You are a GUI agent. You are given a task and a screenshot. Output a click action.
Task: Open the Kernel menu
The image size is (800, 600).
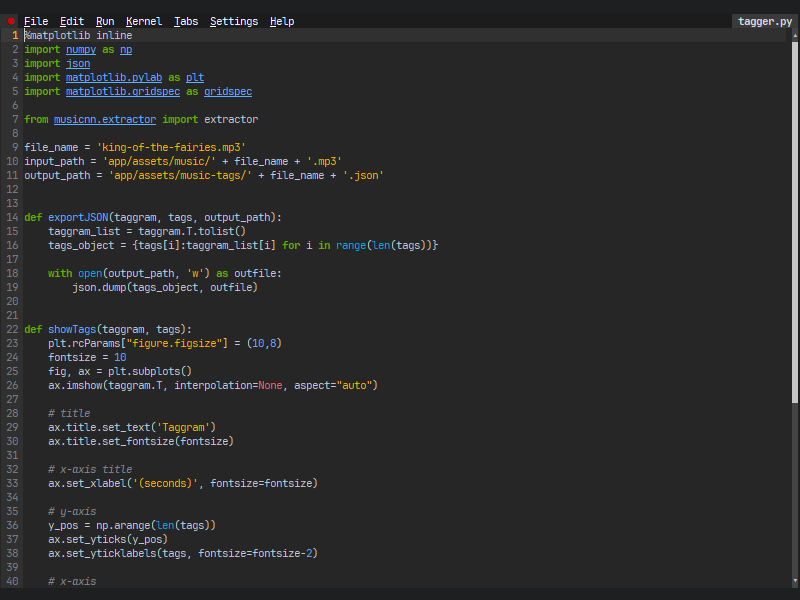click(x=144, y=21)
